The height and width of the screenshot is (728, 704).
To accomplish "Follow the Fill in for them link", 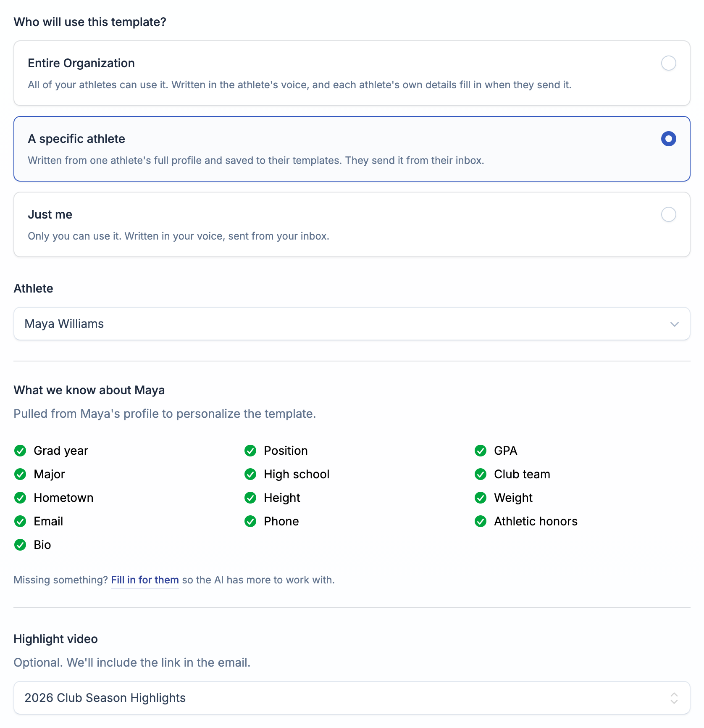I will click(145, 580).
